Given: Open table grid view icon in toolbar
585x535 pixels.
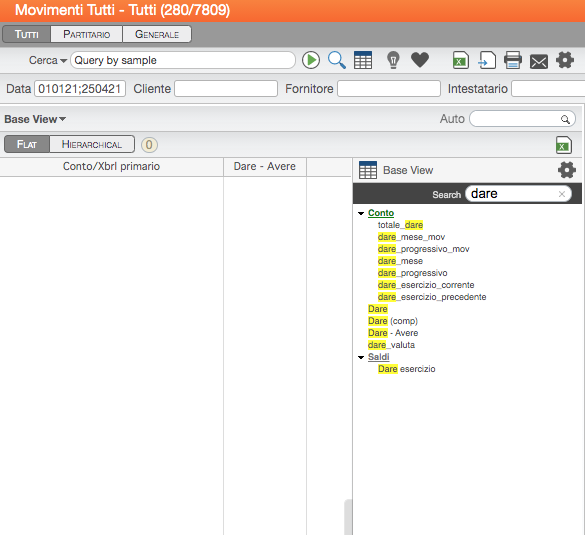Looking at the screenshot, I should click(363, 60).
